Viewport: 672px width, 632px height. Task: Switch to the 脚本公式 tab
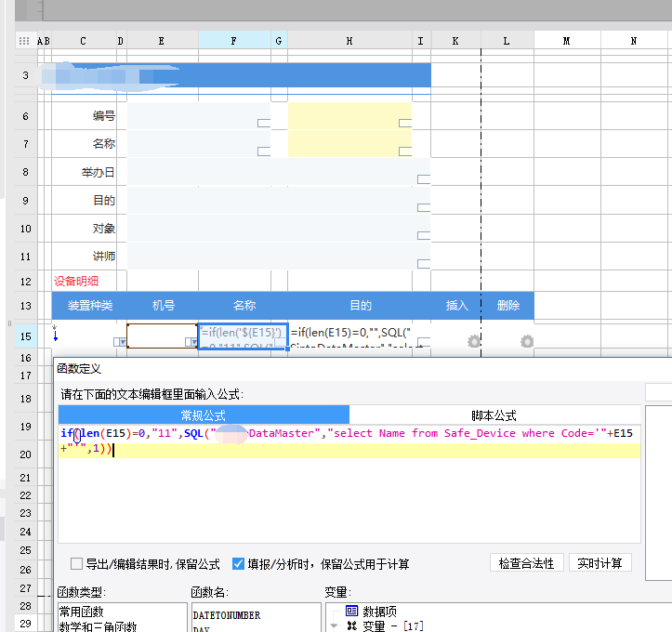point(494,415)
